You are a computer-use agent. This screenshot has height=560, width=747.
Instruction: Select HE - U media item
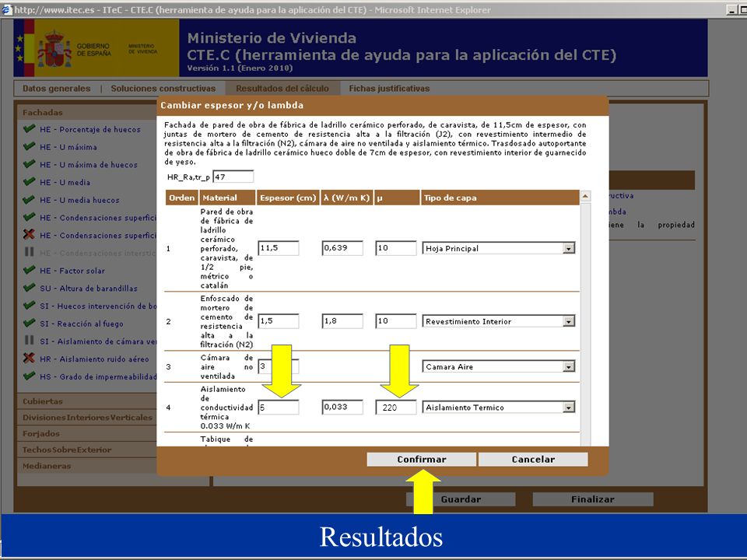point(65,182)
